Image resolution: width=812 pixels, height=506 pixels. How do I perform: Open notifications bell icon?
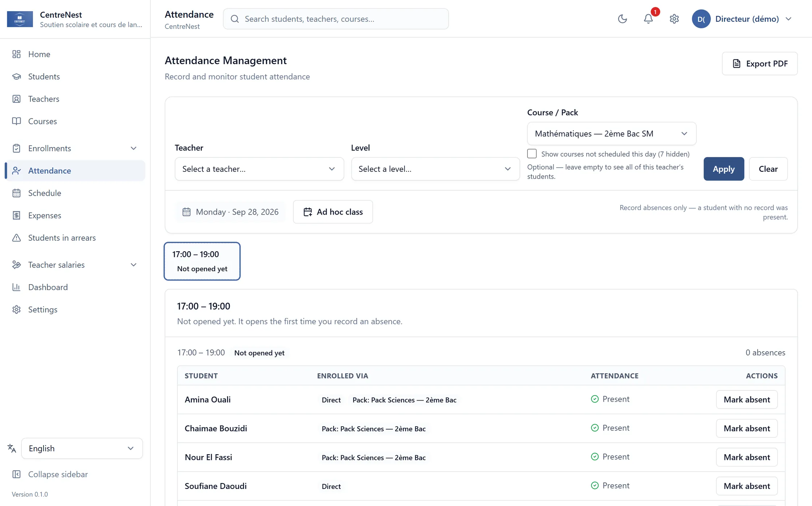[648, 19]
